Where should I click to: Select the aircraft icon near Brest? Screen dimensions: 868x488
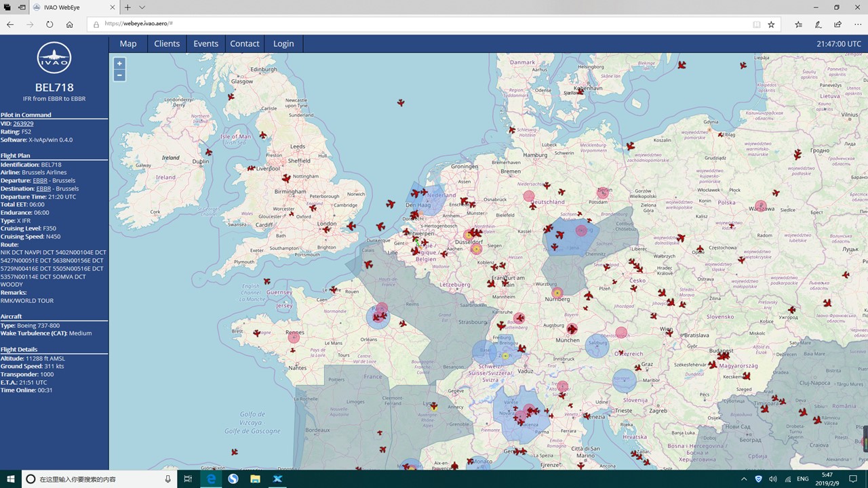(256, 333)
